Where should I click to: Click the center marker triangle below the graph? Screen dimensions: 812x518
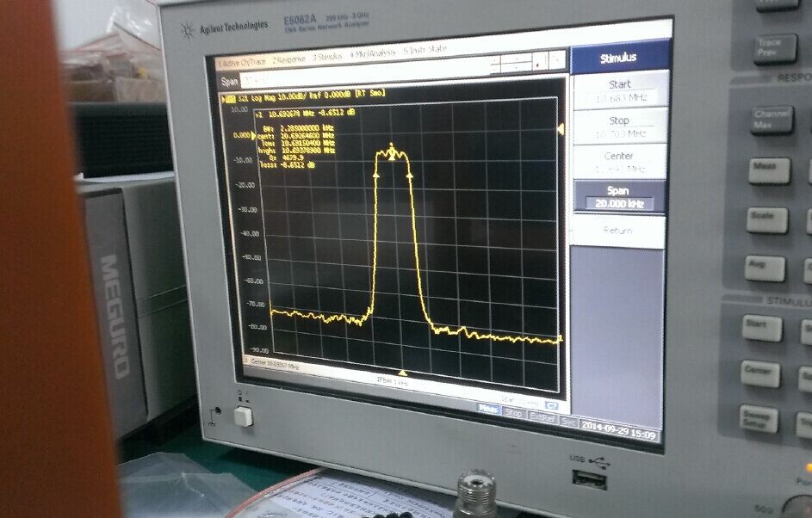coord(402,373)
